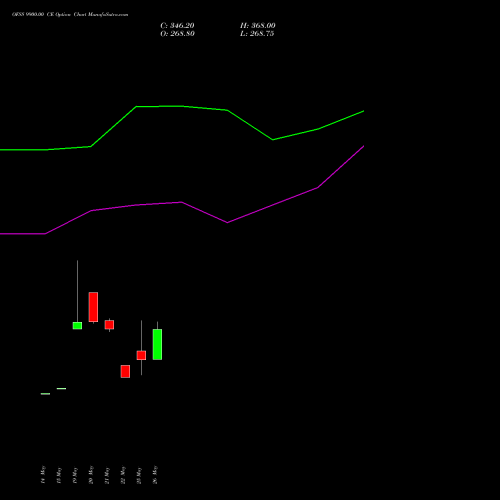The height and width of the screenshot is (500, 500).
Task: Click the tall green 26 May candle
Action: pos(157,344)
